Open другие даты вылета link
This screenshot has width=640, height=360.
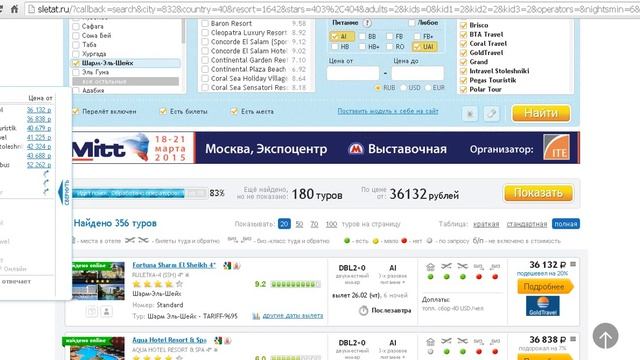click(293, 316)
